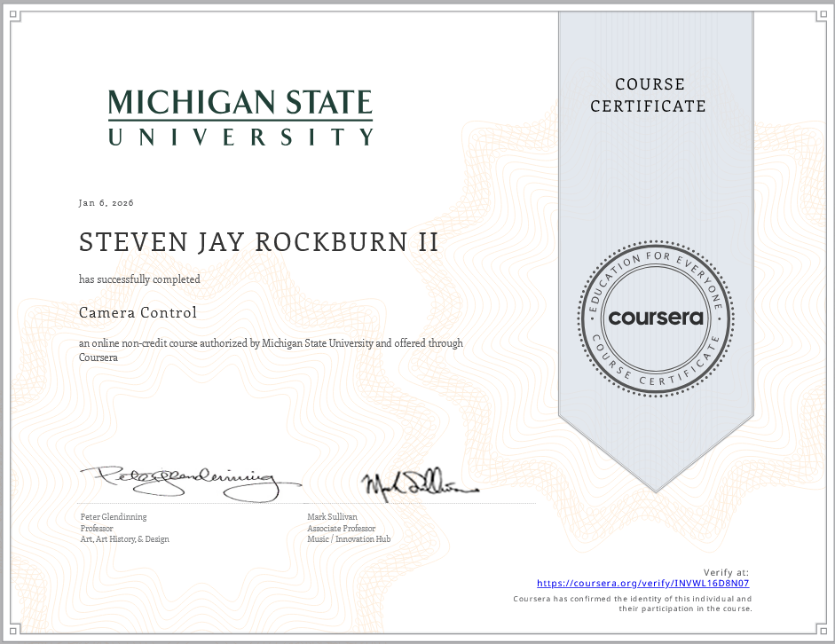Click the Mark Sullivan signature image
The image size is (835, 644).
coord(420,484)
